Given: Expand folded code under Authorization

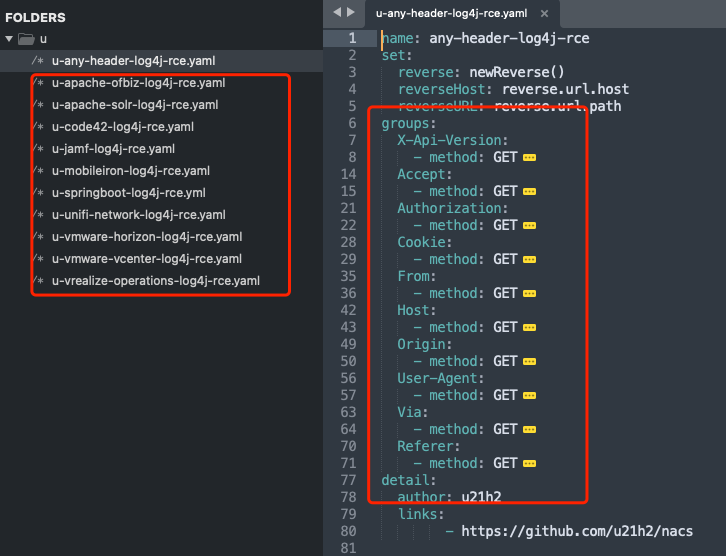Looking at the screenshot, I should coord(529,226).
